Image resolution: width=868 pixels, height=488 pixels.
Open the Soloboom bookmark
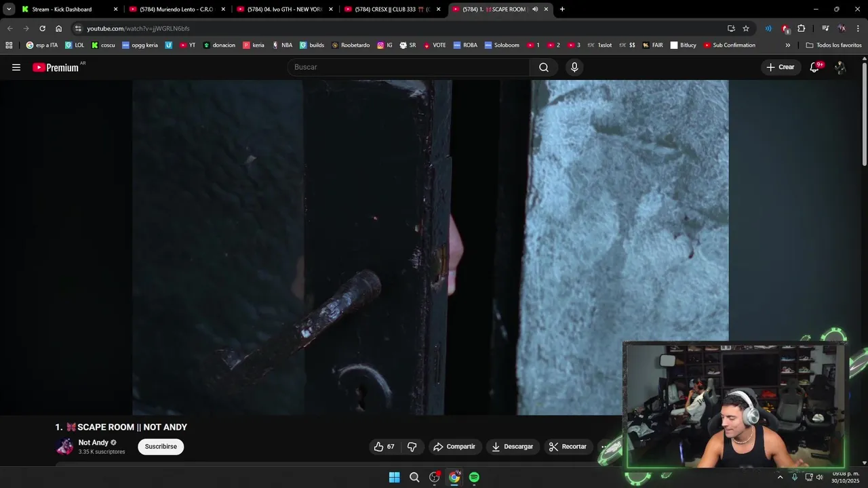(502, 45)
